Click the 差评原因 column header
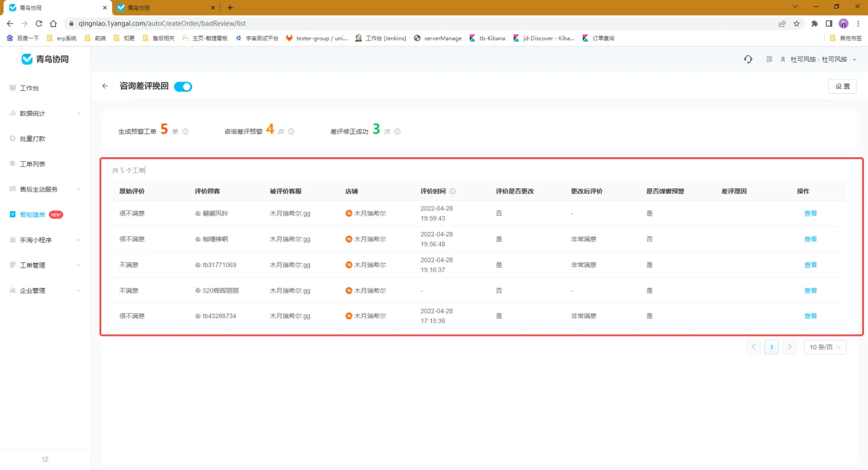This screenshot has height=470, width=868. (x=734, y=191)
